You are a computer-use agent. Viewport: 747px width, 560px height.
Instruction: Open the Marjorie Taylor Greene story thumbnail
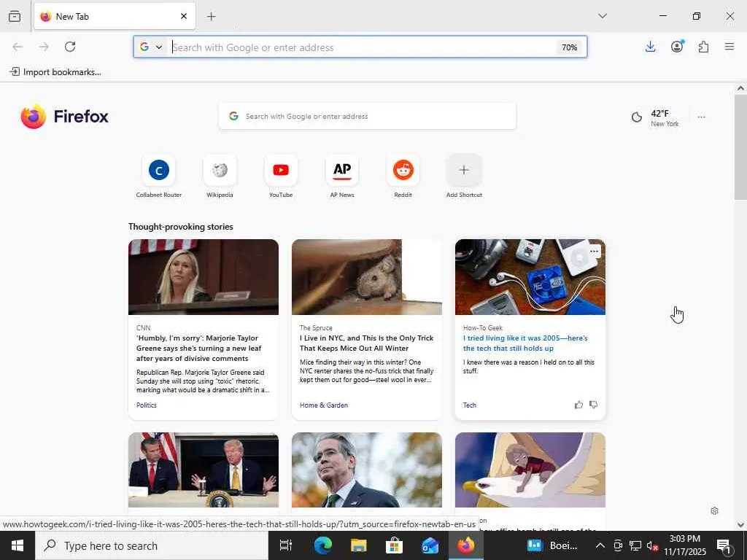(x=204, y=277)
